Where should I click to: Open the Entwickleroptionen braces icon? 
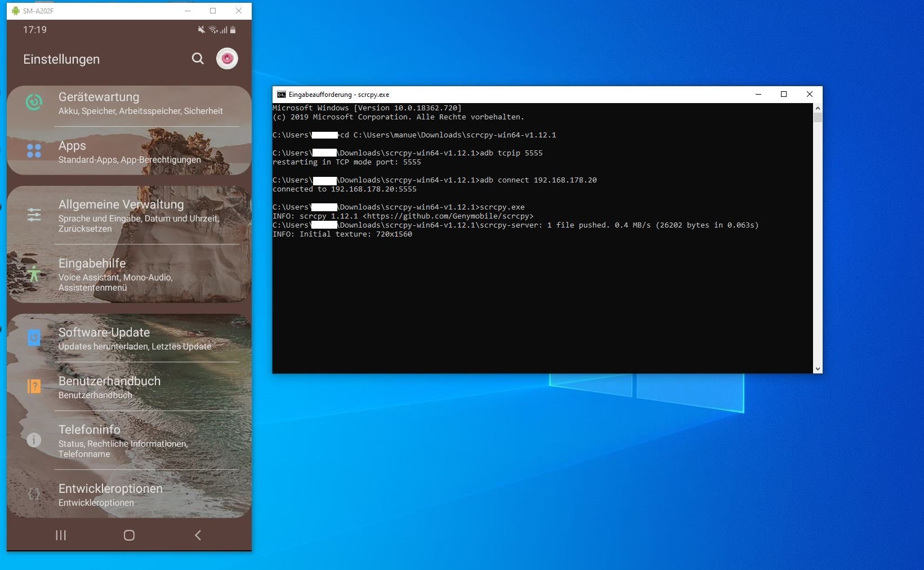pos(33,493)
